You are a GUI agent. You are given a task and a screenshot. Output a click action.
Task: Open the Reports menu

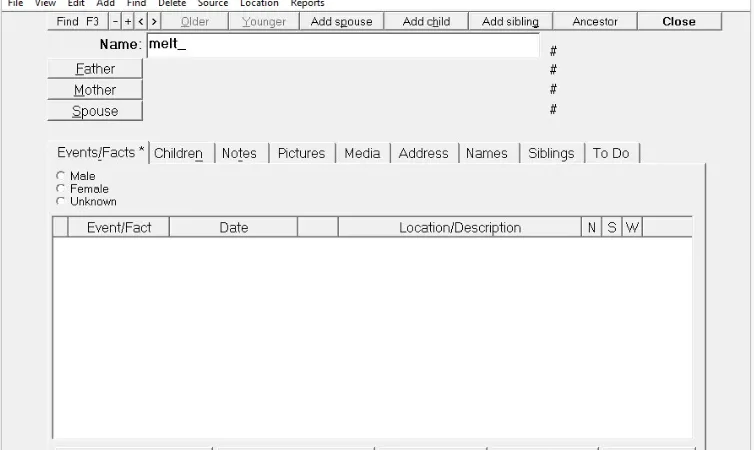coord(307,3)
